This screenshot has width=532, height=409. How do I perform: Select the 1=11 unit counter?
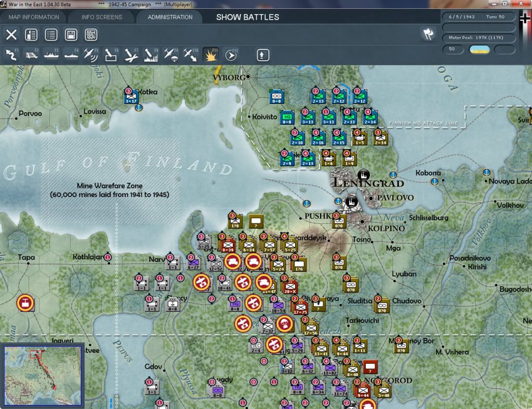360,346
